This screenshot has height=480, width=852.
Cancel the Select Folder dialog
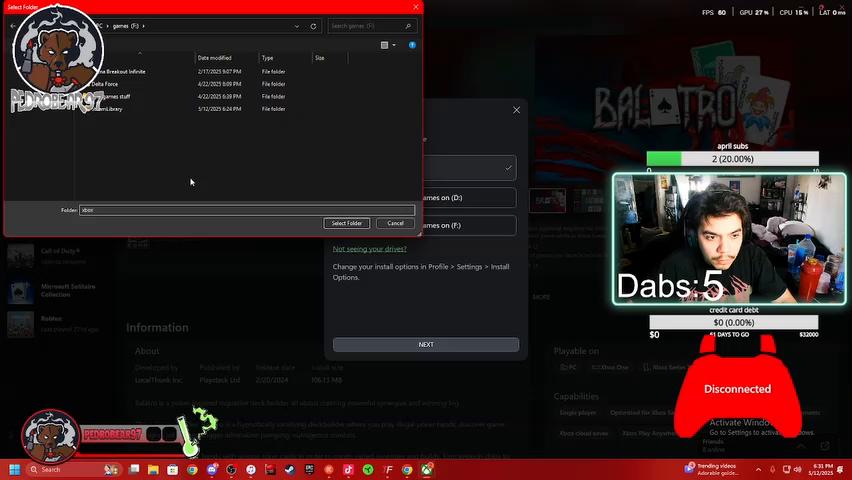click(395, 223)
